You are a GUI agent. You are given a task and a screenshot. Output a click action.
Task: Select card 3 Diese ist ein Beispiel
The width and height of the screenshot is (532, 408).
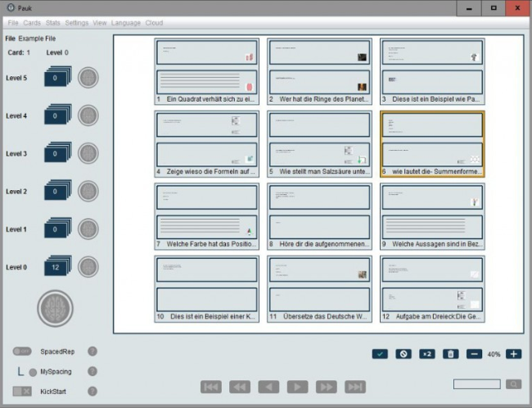point(432,71)
